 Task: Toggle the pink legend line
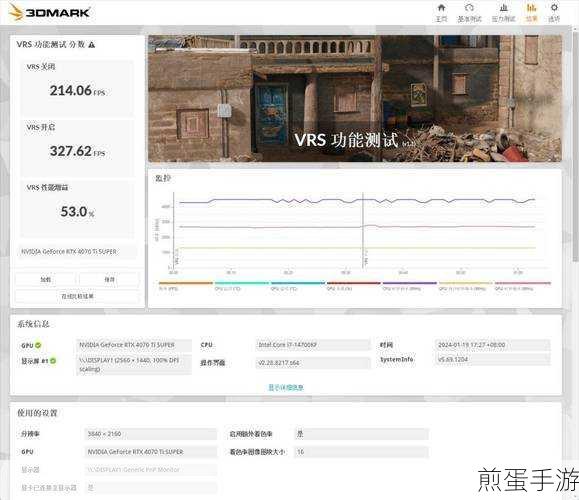click(x=523, y=283)
